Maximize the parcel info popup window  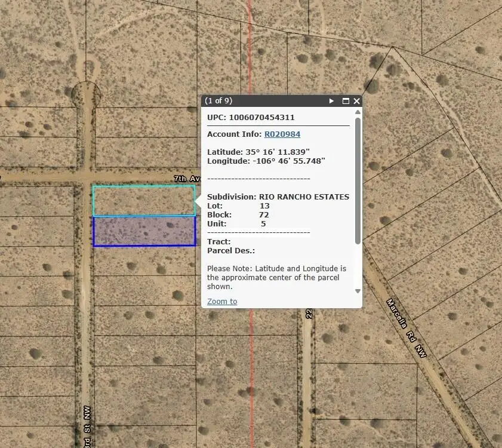click(345, 101)
